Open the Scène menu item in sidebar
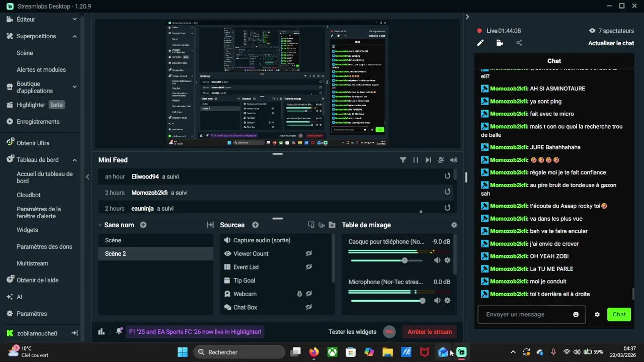Screen dimensions: 644x362 25,53
